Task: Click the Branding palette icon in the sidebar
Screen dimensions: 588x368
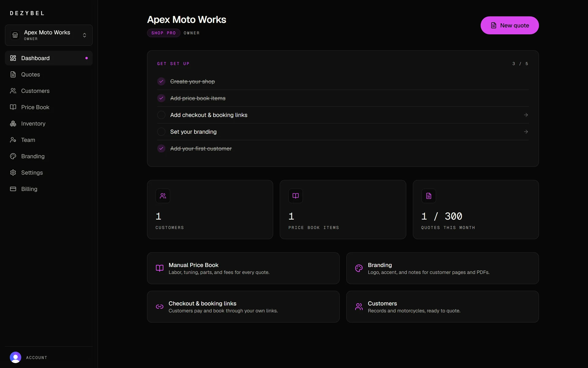Action: pos(13,156)
